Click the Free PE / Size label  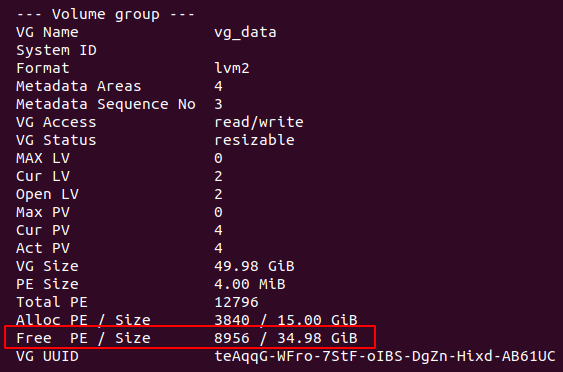point(83,338)
